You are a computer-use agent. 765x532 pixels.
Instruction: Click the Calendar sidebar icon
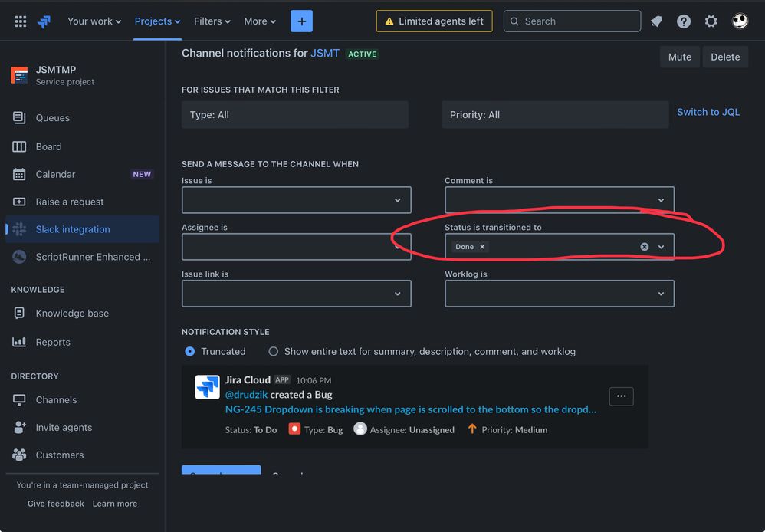(19, 174)
